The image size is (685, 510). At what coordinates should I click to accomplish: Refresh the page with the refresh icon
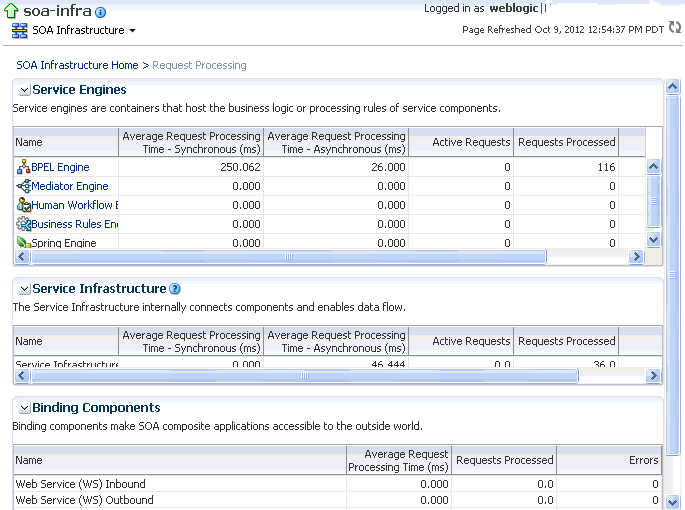click(675, 28)
